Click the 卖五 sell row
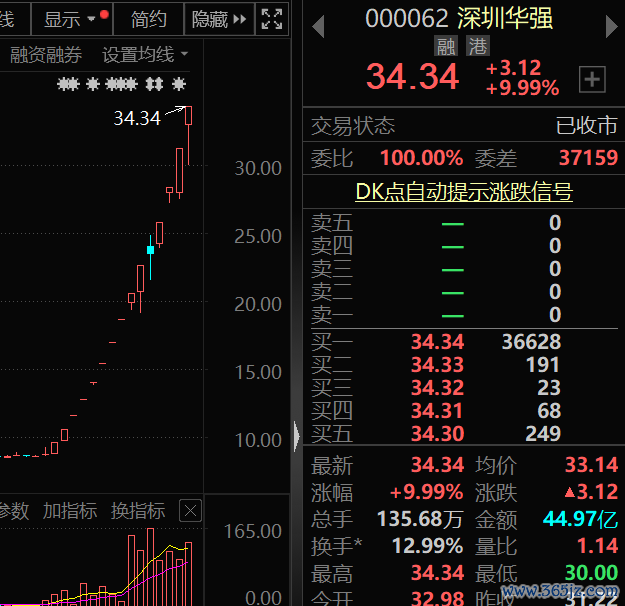 point(464,222)
